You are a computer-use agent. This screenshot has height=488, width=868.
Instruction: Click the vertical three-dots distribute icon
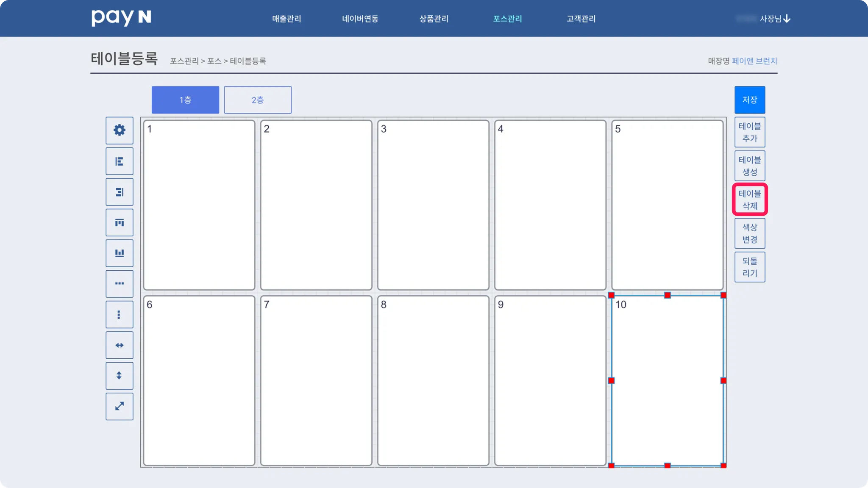click(x=120, y=314)
